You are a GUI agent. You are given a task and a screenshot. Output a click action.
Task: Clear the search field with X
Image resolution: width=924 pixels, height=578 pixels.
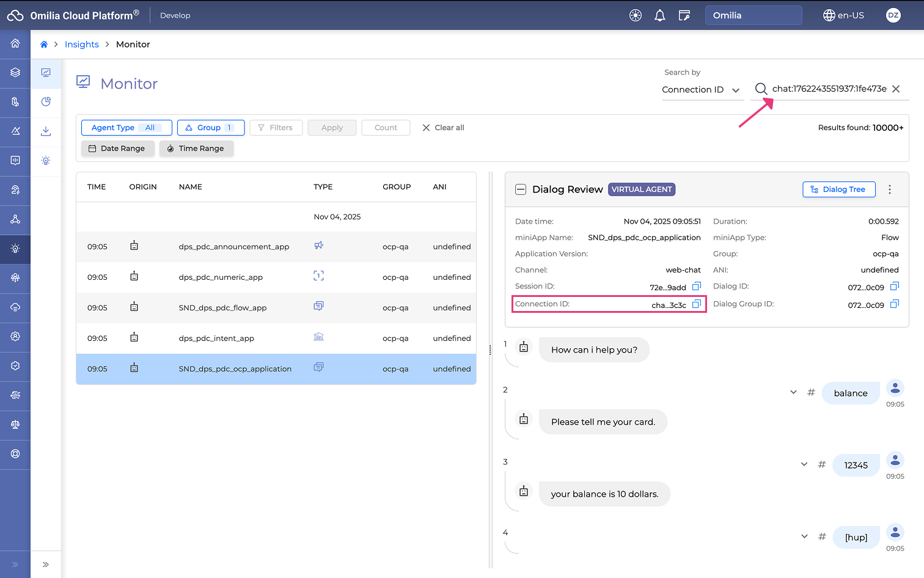coord(896,89)
